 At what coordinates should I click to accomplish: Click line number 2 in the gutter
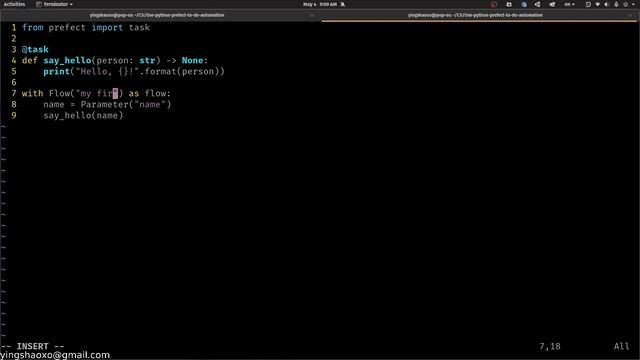pyautogui.click(x=14, y=38)
